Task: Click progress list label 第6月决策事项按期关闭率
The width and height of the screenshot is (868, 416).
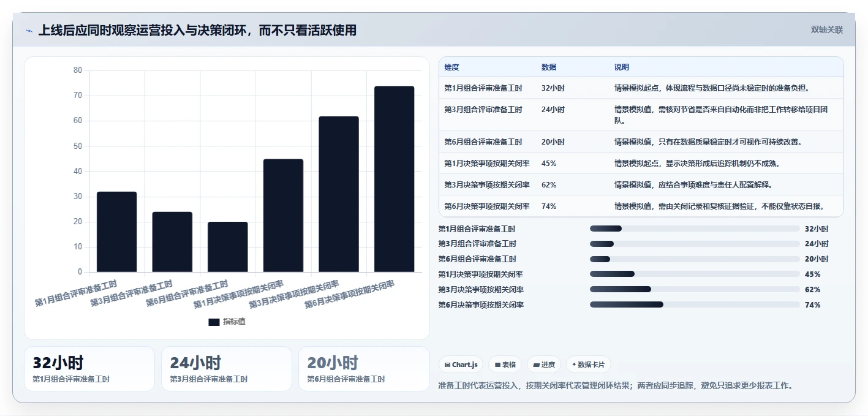Action: coord(481,305)
